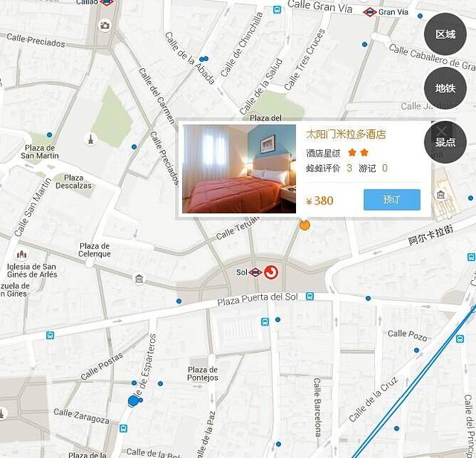Image resolution: width=476 pixels, height=458 pixels.
Task: Select the camera photo spot icon near Callao
Action: (x=105, y=26)
